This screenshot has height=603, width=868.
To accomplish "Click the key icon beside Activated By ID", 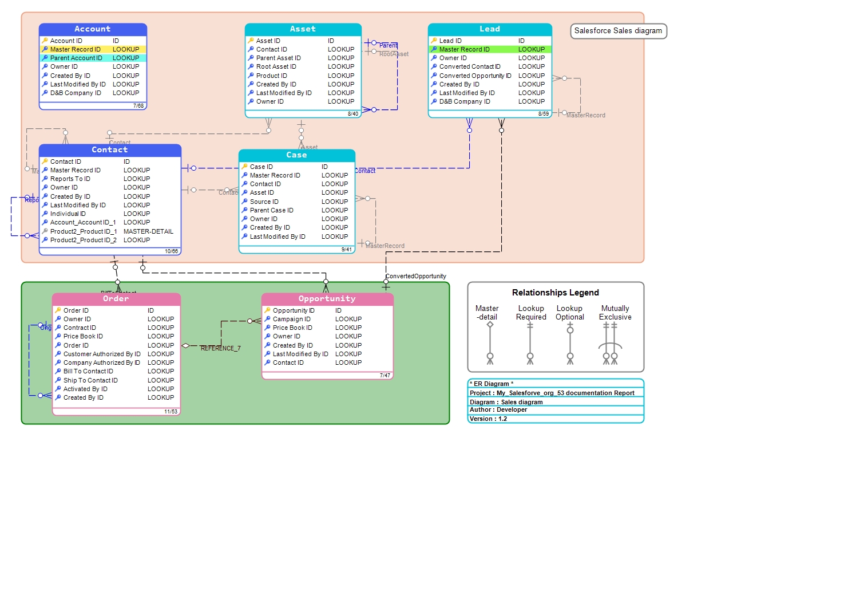I will pos(58,389).
